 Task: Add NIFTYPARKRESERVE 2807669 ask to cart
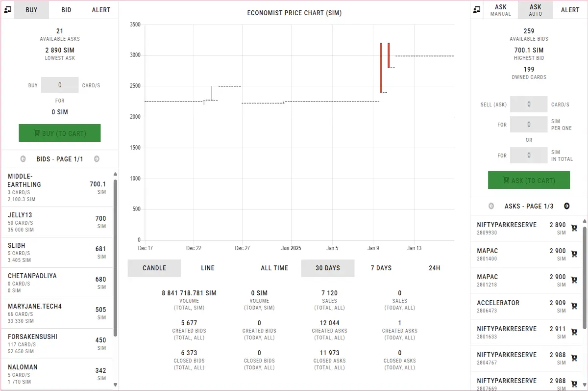coord(574,384)
